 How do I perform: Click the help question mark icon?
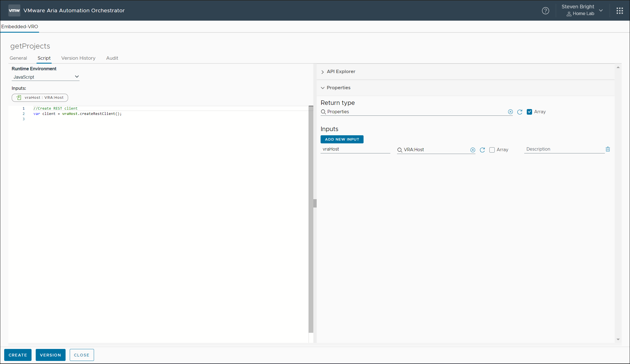[545, 11]
